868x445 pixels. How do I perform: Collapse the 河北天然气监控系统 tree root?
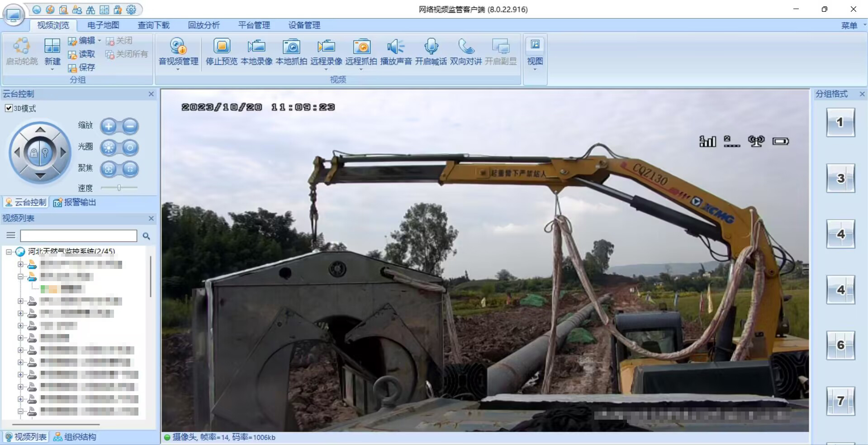tap(9, 252)
